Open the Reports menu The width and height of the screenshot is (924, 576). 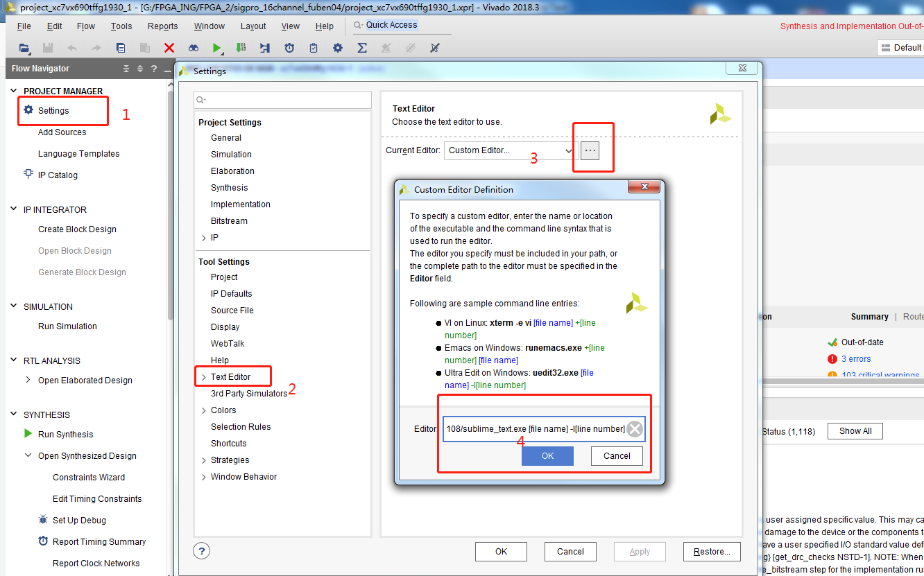[162, 26]
